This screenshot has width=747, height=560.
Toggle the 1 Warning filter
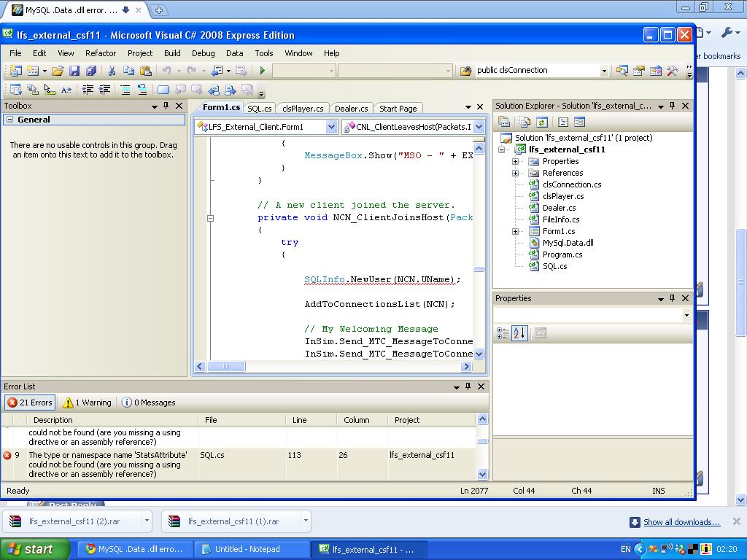[x=88, y=402]
